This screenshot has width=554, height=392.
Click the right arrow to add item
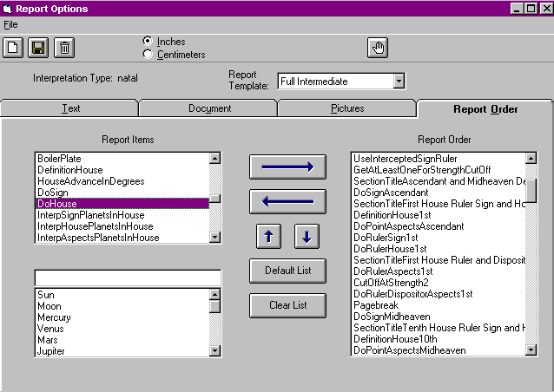click(x=287, y=167)
